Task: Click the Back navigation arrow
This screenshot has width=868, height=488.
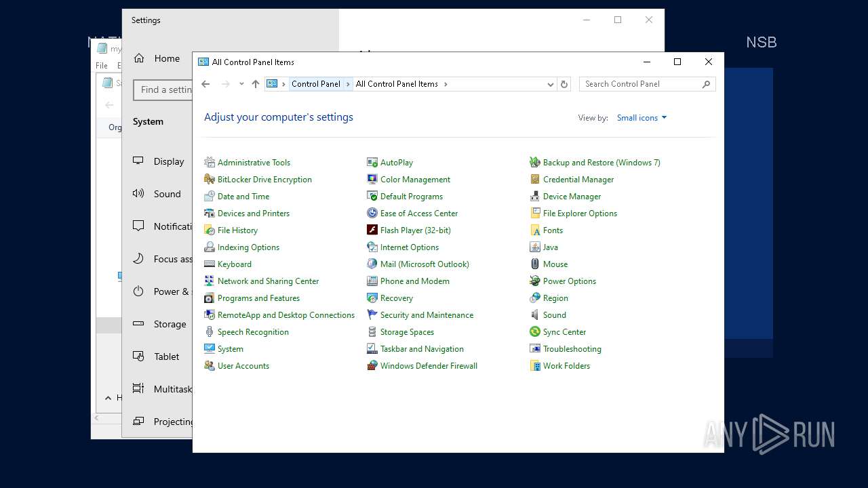Action: click(x=206, y=84)
